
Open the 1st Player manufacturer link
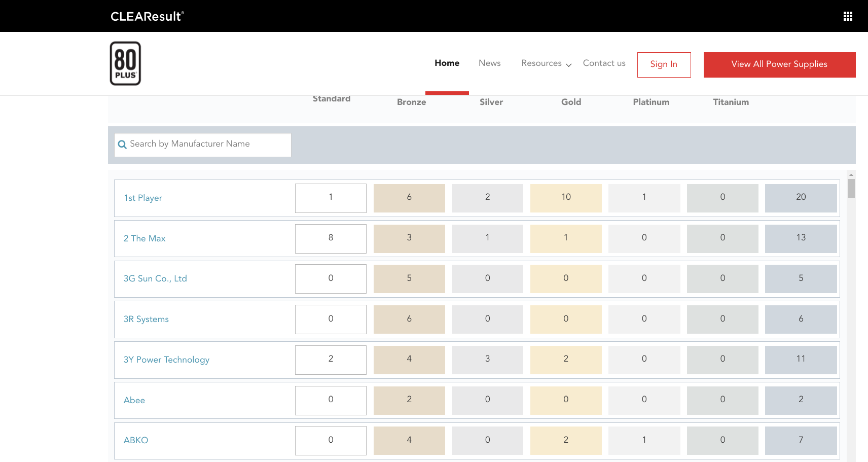[143, 198]
